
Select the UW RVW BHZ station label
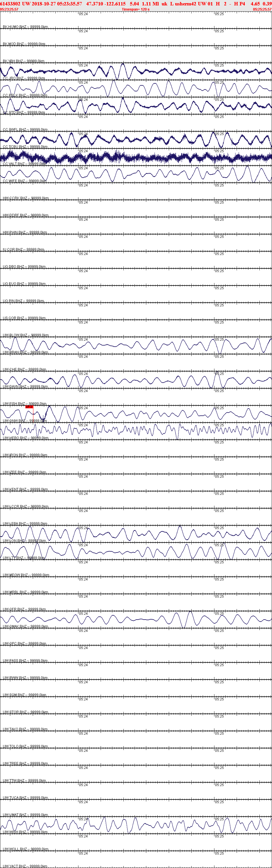(x=25, y=678)
